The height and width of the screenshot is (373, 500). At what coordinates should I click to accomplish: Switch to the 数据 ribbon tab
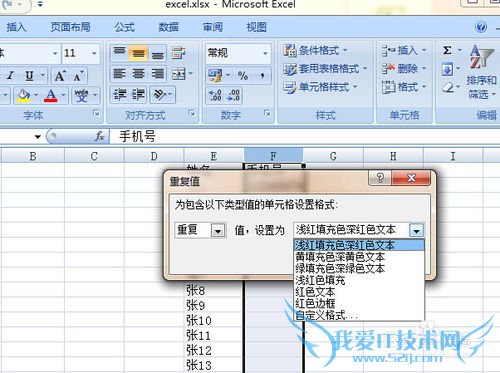click(x=168, y=27)
